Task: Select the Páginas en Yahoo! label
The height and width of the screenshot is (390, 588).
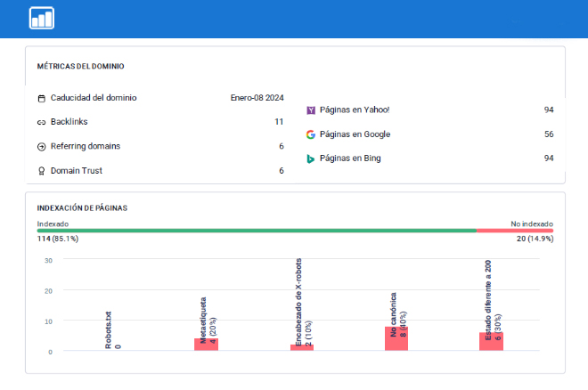Action: 354,110
